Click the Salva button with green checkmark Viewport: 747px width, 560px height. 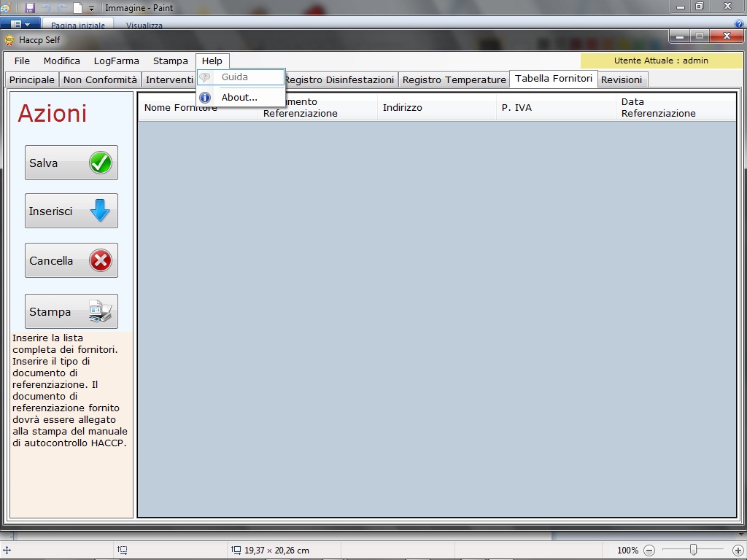[71, 163]
